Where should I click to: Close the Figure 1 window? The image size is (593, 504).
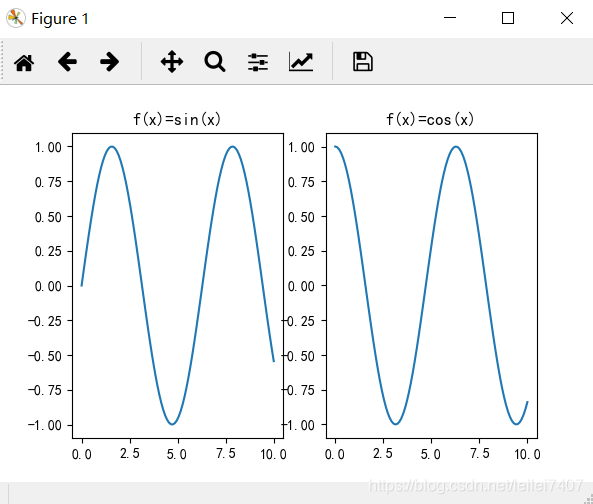point(567,18)
